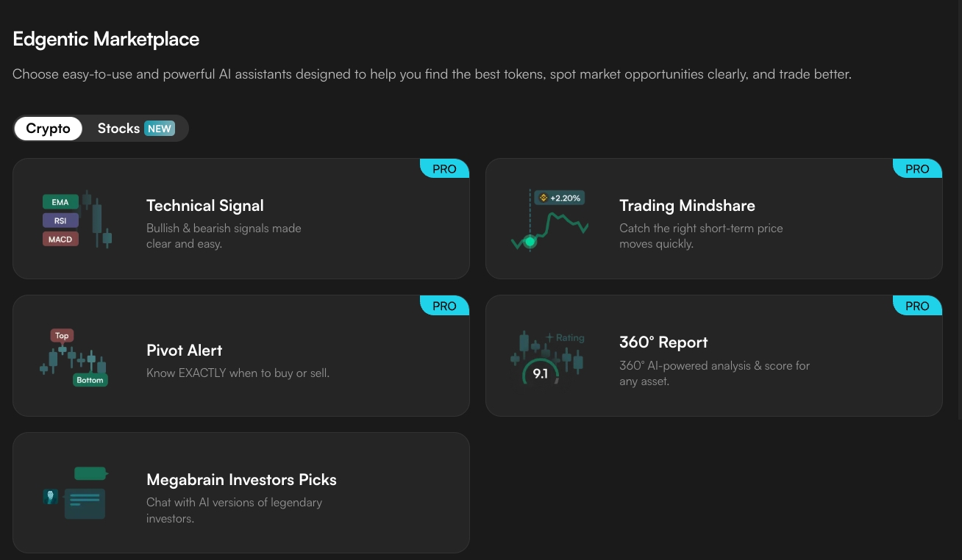The width and height of the screenshot is (962, 560).
Task: Click the Trading Mindshare price chart icon
Action: click(x=549, y=220)
